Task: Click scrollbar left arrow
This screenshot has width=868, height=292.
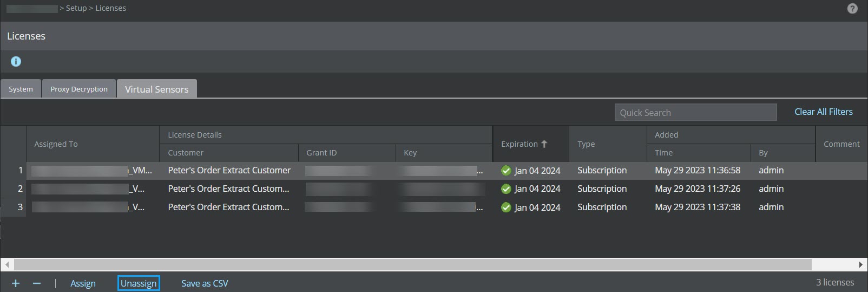Action: [x=6, y=264]
